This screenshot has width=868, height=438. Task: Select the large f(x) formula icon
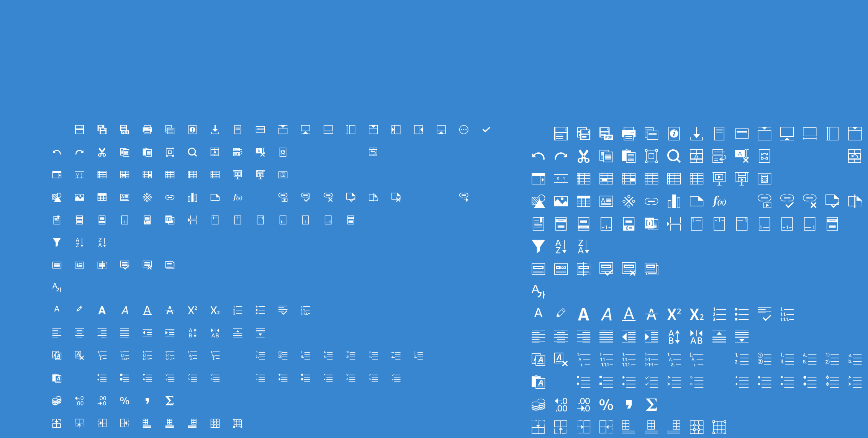pos(719,201)
